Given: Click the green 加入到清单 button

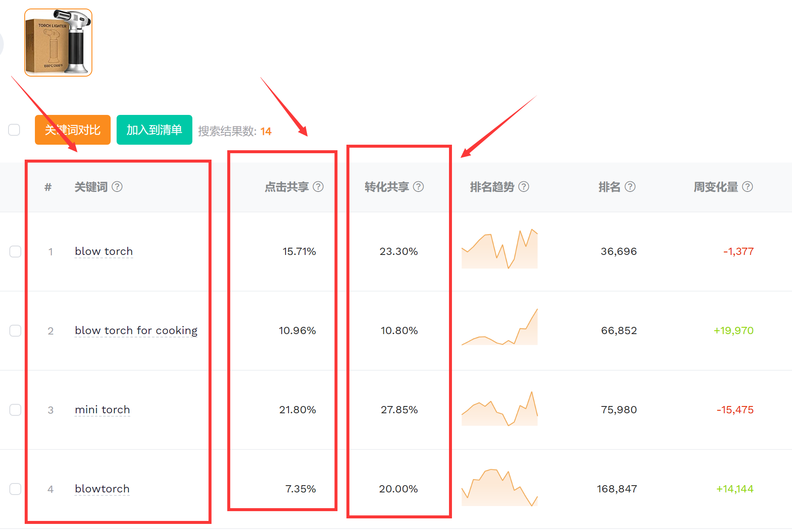Looking at the screenshot, I should 154,130.
